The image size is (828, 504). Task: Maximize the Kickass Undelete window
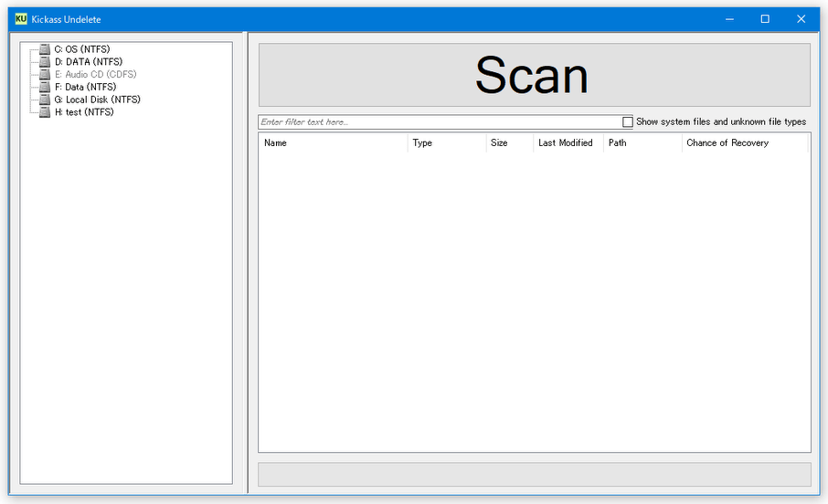[x=765, y=19]
